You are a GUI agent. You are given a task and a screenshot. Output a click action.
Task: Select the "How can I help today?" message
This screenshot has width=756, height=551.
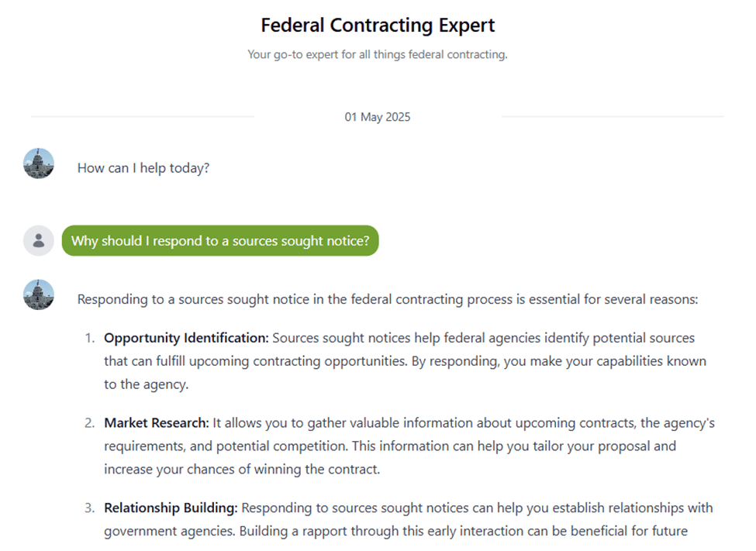(x=143, y=168)
